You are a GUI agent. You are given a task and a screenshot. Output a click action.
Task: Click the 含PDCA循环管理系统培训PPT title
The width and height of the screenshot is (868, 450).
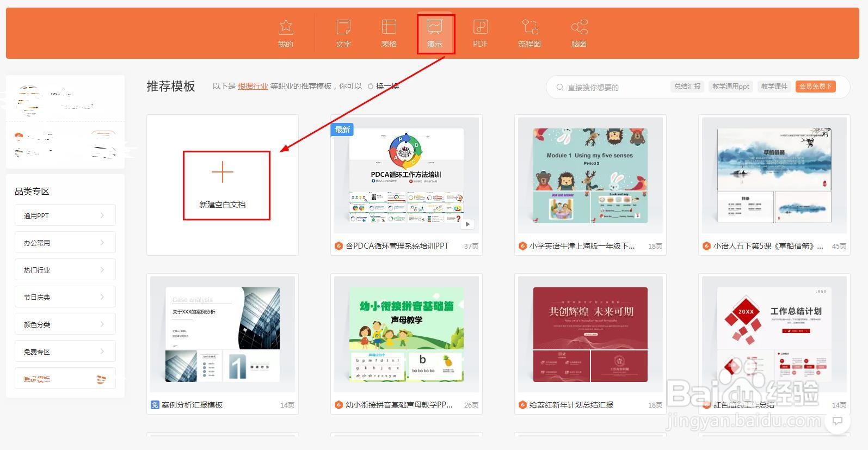(x=397, y=246)
